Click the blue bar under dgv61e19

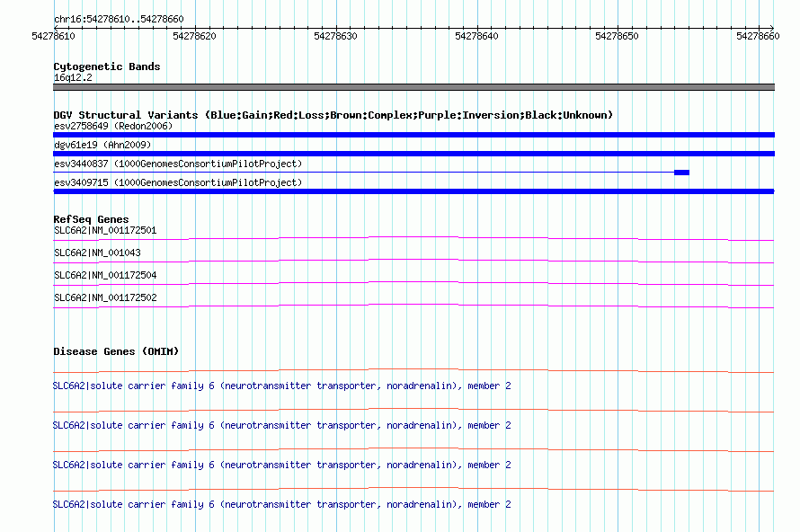tap(413, 154)
